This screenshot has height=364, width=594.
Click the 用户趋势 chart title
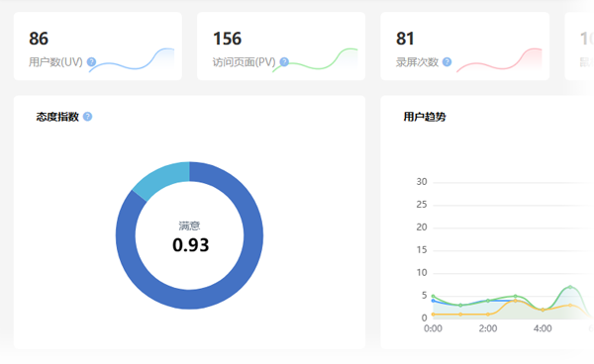point(425,117)
